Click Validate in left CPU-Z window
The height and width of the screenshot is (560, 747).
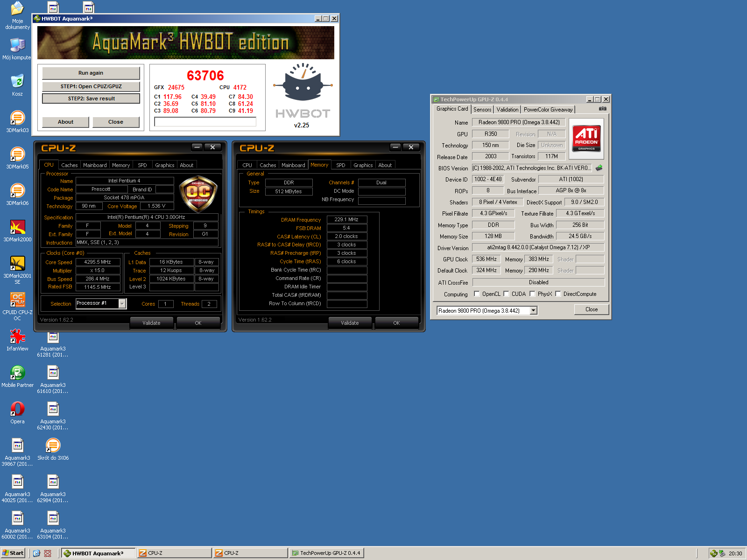pos(151,323)
